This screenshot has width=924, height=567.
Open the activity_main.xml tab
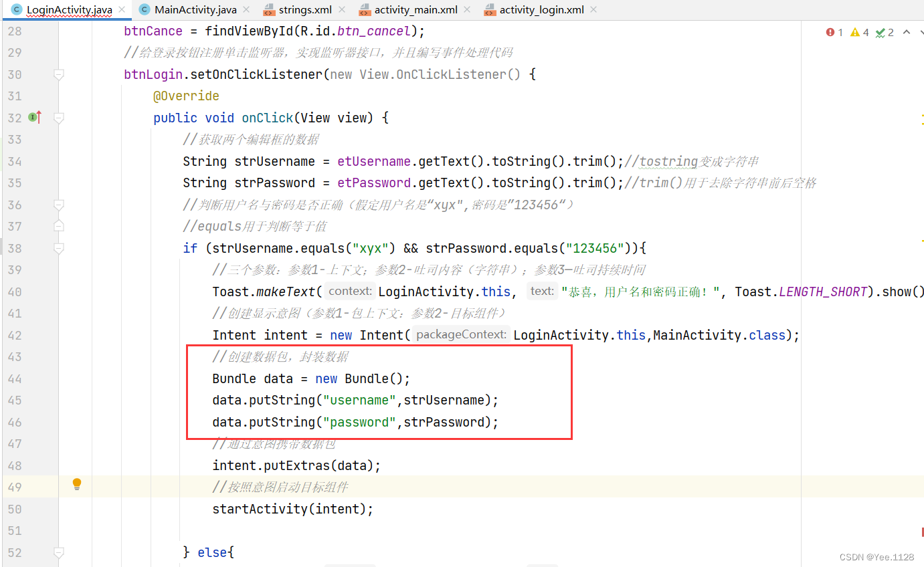[x=415, y=10]
